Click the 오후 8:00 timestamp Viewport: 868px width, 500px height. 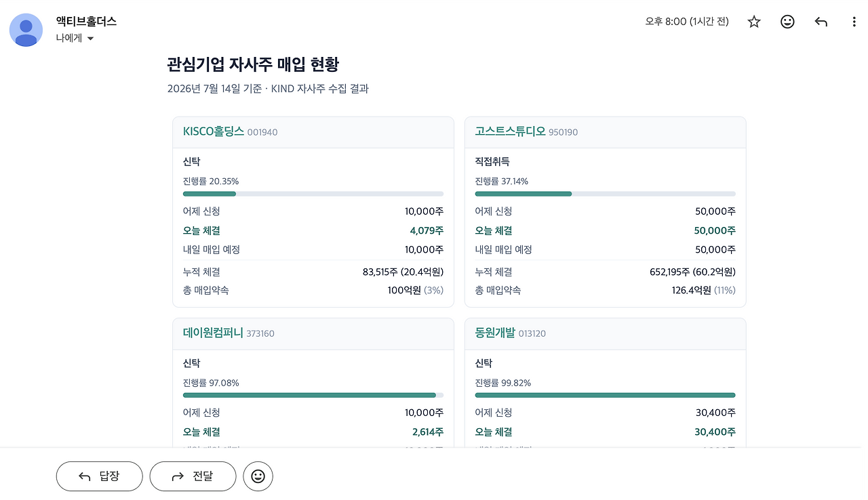[x=687, y=22]
